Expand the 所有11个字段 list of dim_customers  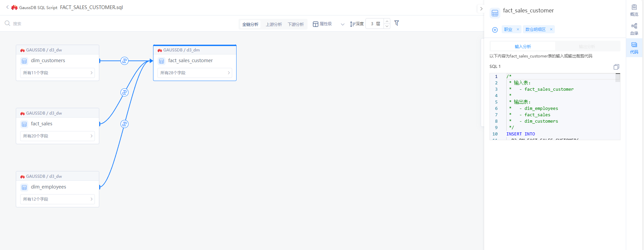coord(58,73)
